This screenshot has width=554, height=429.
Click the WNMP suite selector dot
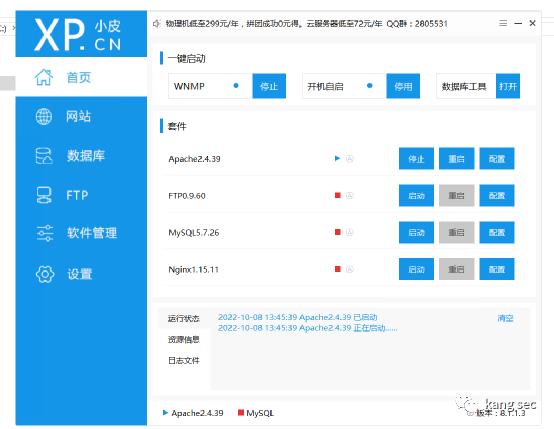click(x=236, y=86)
